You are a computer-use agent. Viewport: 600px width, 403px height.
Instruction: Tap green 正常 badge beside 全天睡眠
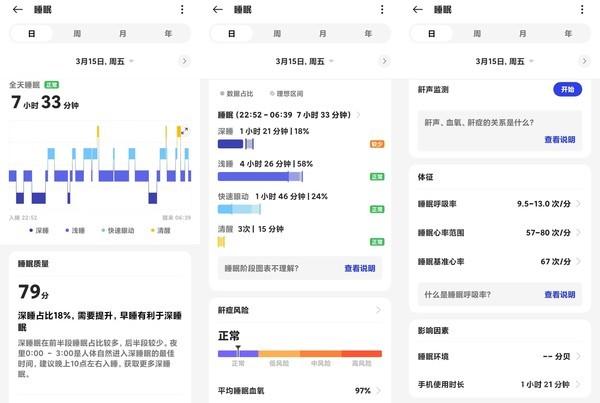52,85
